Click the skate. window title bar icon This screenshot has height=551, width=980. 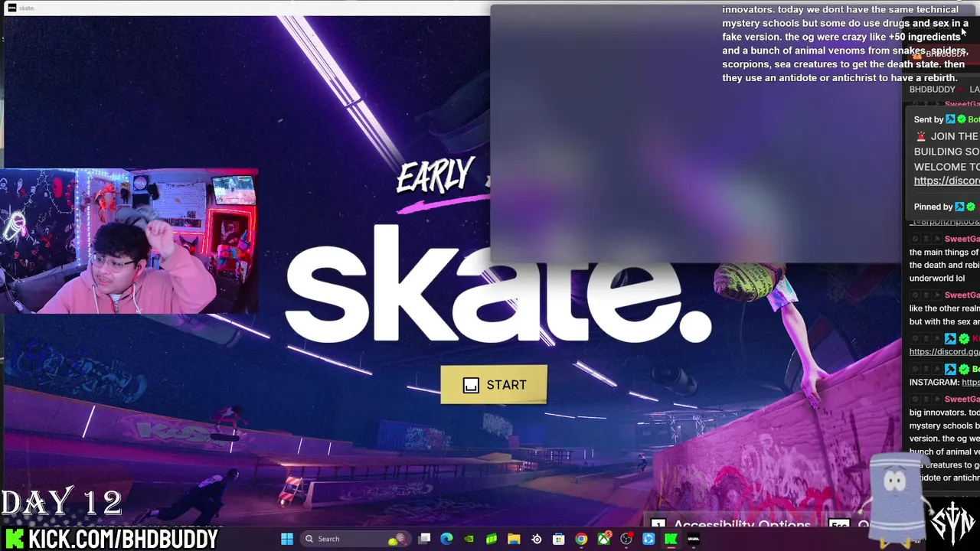(11, 8)
